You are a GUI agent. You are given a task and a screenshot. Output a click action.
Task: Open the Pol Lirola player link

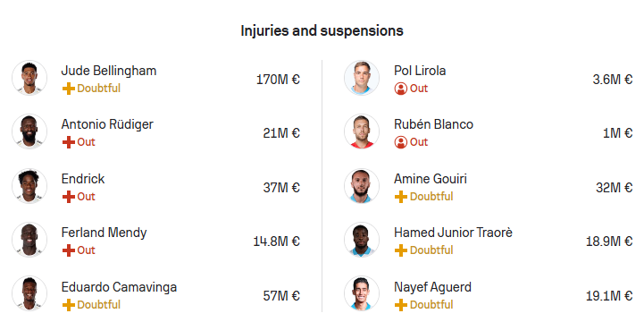coord(420,71)
